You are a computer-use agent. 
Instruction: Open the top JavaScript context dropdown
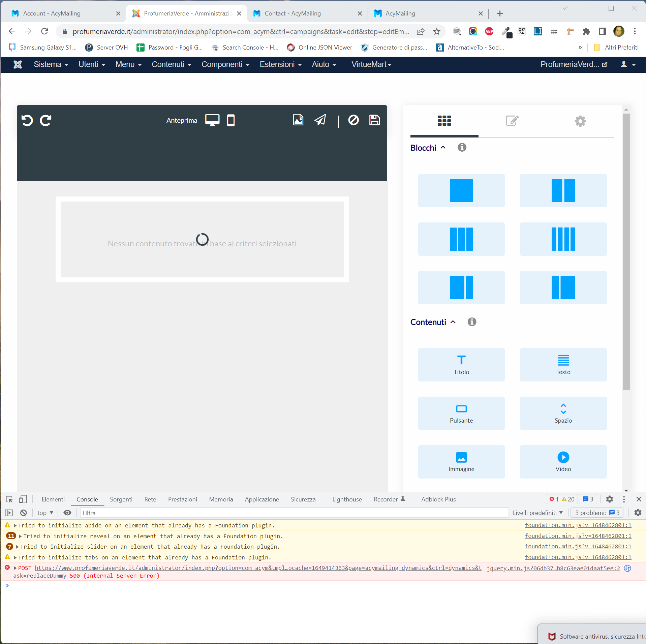click(x=45, y=513)
